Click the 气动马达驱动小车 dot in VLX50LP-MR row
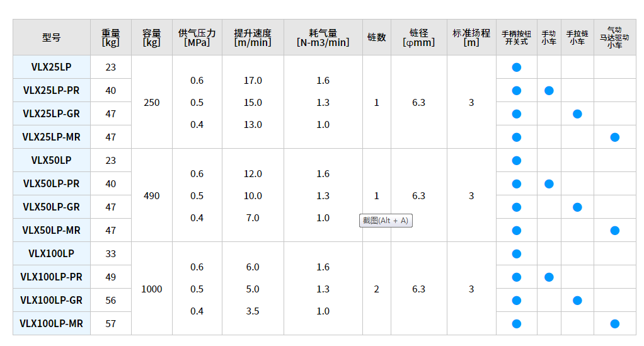This screenshot has height=346, width=644. pos(615,231)
